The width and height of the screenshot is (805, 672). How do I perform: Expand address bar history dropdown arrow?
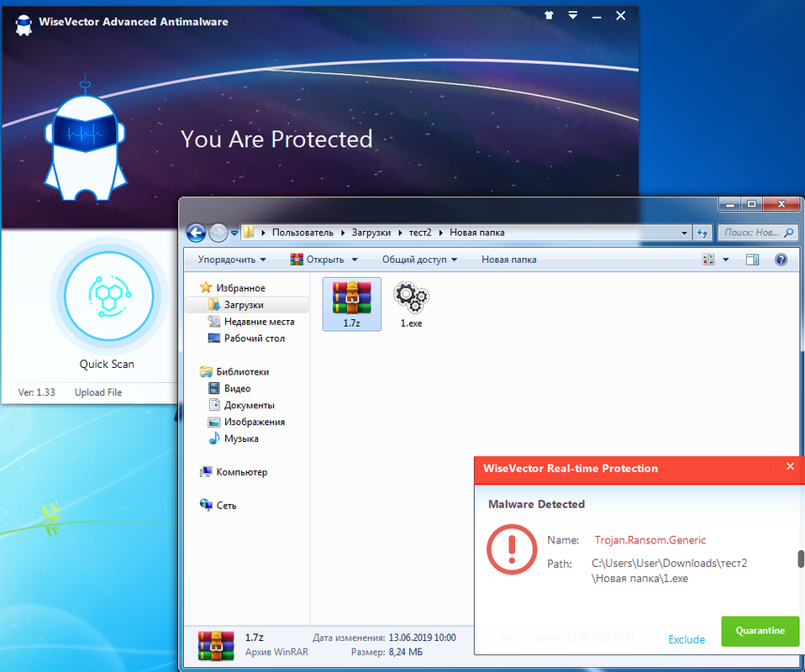[684, 233]
